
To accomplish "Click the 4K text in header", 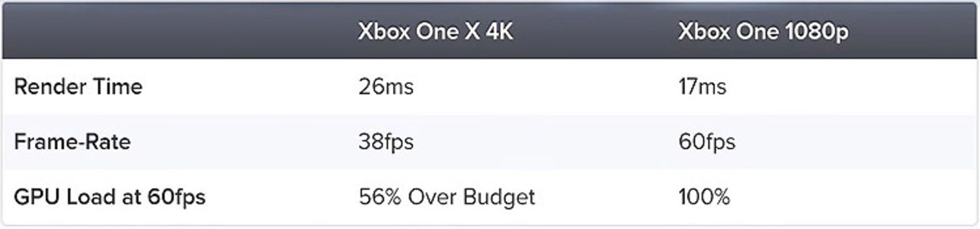I will pos(499,32).
